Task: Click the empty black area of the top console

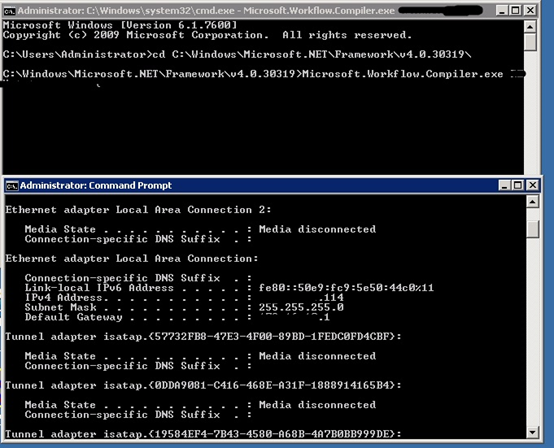Action: click(263, 129)
